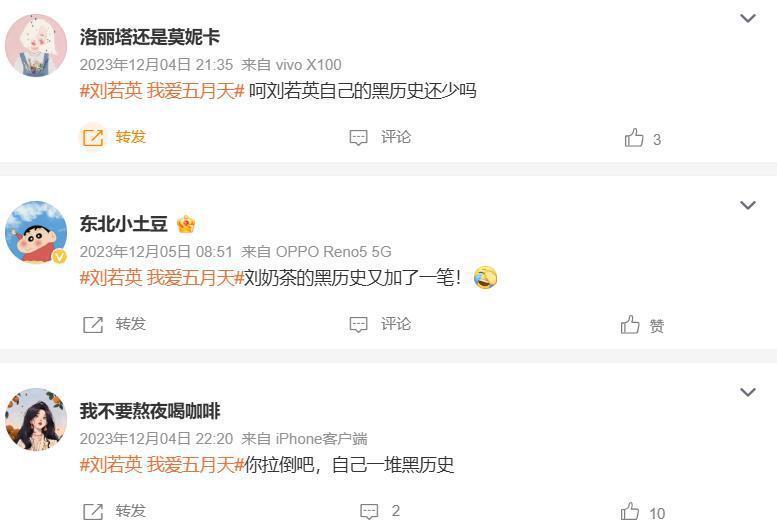The image size is (777, 520).
Task: Like 洛丽塔还是莫妮卡's post with thumbs-up
Action: coord(634,138)
